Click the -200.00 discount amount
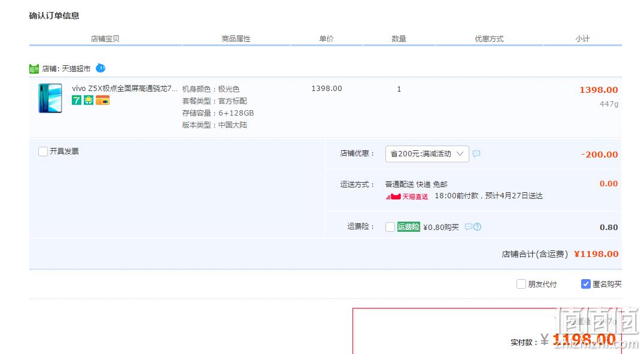644x354 pixels. pyautogui.click(x=600, y=155)
